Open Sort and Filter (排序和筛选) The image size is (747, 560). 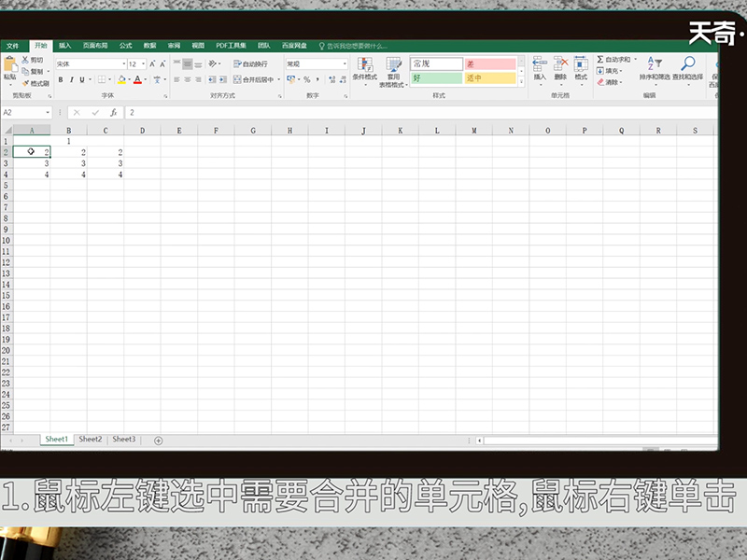[655, 70]
